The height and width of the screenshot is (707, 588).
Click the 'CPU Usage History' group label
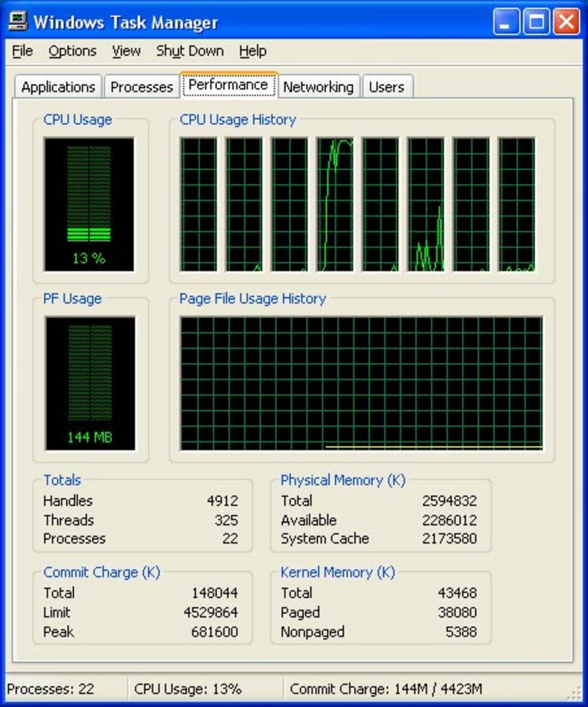(238, 120)
